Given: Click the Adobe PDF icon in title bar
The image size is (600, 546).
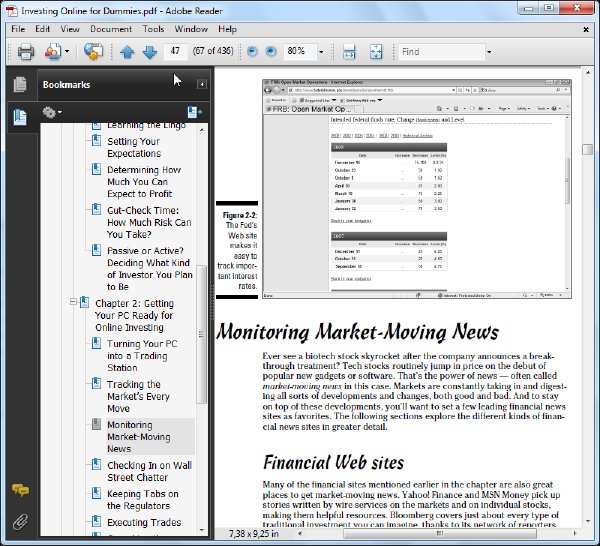Looking at the screenshot, I should 11,11.
